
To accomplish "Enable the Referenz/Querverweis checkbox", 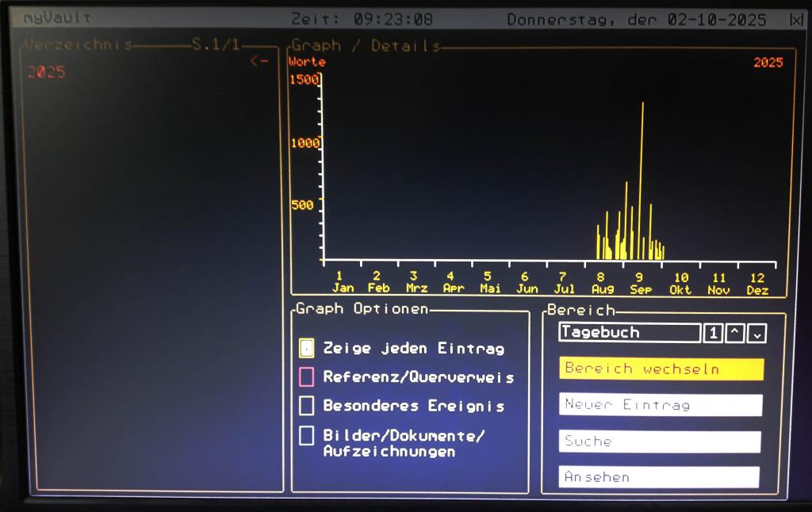I will [x=306, y=376].
